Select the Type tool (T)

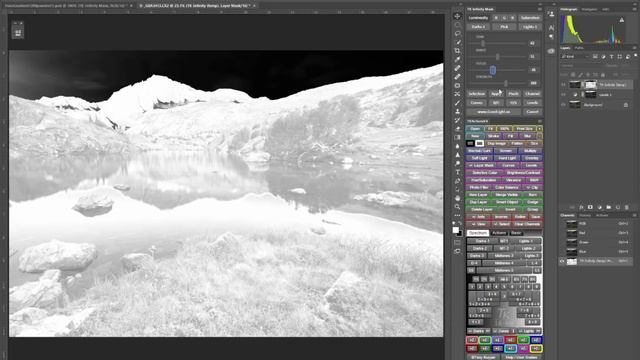(x=458, y=172)
